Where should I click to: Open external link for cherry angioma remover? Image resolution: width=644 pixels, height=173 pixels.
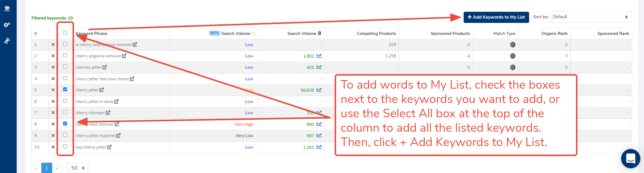coord(124,56)
